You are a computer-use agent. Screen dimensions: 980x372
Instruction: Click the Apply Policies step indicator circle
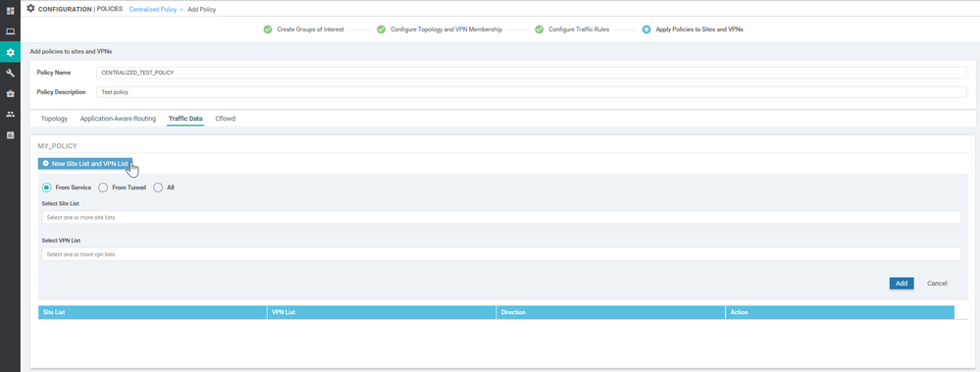click(x=646, y=29)
